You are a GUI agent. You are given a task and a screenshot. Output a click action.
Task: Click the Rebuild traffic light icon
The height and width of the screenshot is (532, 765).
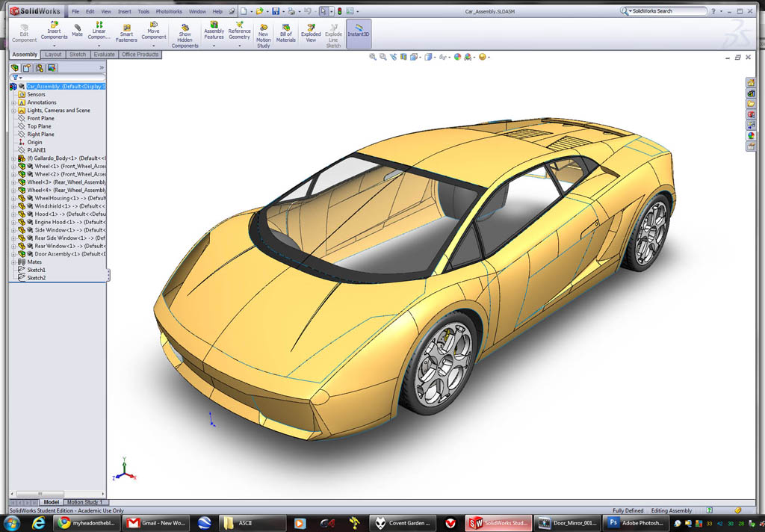point(340,10)
